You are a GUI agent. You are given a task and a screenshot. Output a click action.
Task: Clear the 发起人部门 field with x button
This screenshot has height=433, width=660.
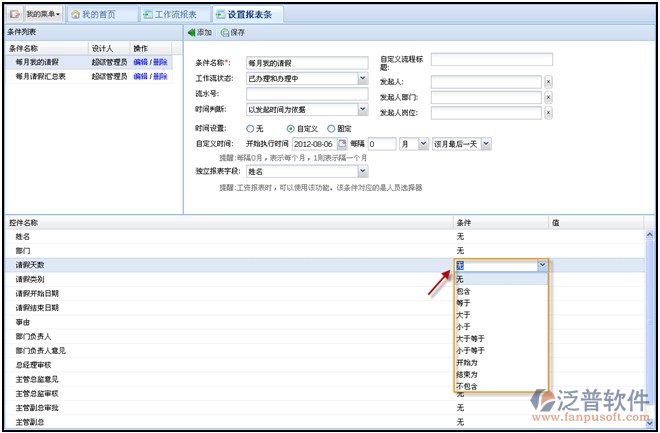point(548,98)
